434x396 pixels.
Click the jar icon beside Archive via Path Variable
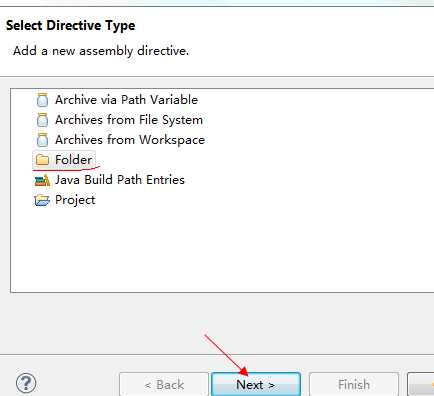(42, 100)
